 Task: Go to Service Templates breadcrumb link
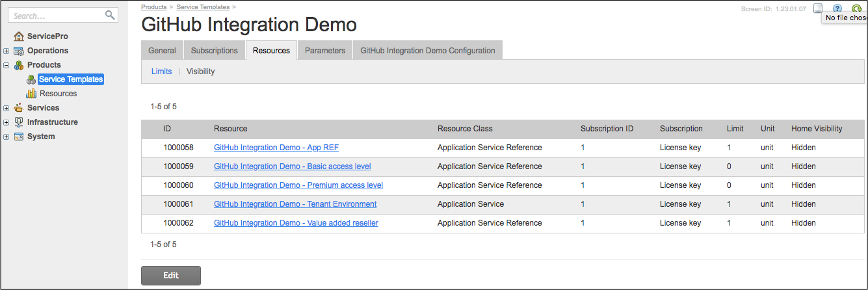[202, 7]
